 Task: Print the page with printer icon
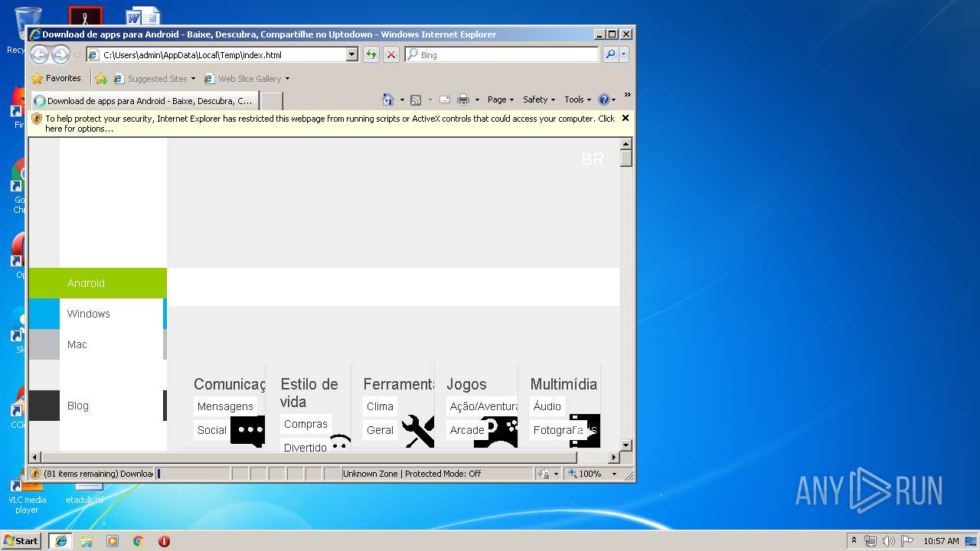[463, 99]
